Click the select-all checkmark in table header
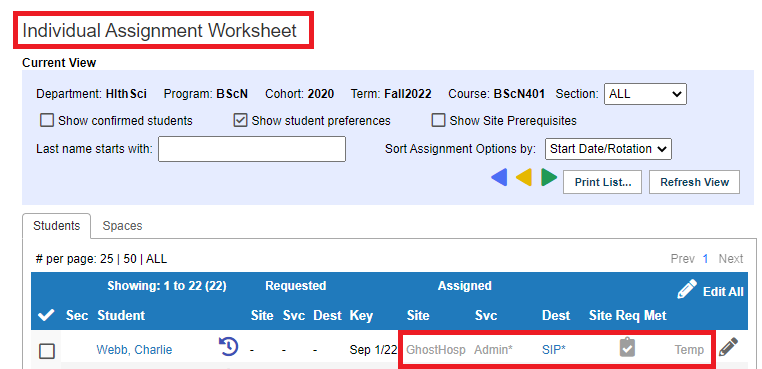Screen dimensions: 762x369 coord(46,316)
